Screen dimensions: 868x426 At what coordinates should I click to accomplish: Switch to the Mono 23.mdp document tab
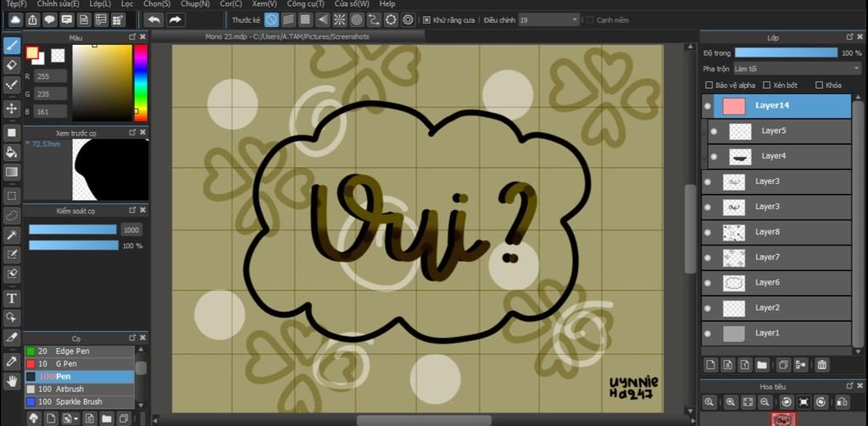(x=287, y=36)
